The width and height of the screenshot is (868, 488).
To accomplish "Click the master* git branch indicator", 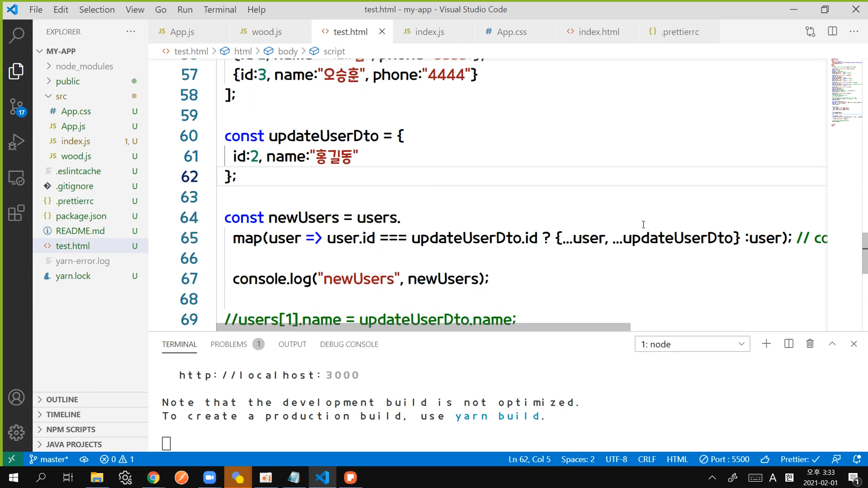I will 49,459.
